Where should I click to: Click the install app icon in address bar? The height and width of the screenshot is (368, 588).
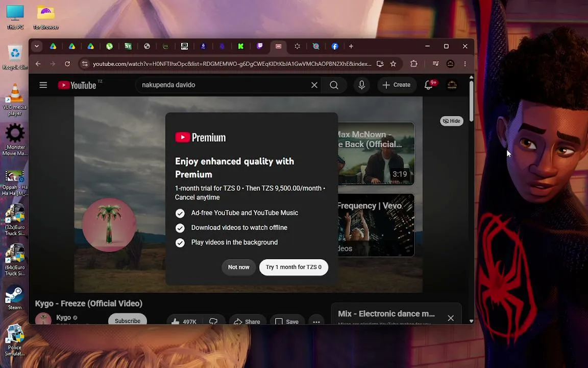[380, 64]
